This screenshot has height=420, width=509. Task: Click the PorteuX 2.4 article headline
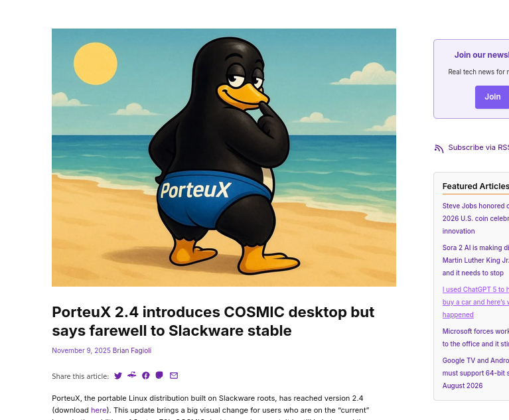pos(213,321)
